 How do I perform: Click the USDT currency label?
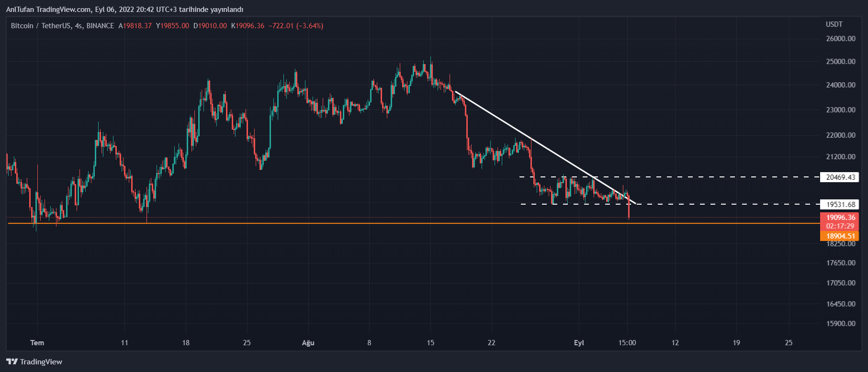coord(834,24)
